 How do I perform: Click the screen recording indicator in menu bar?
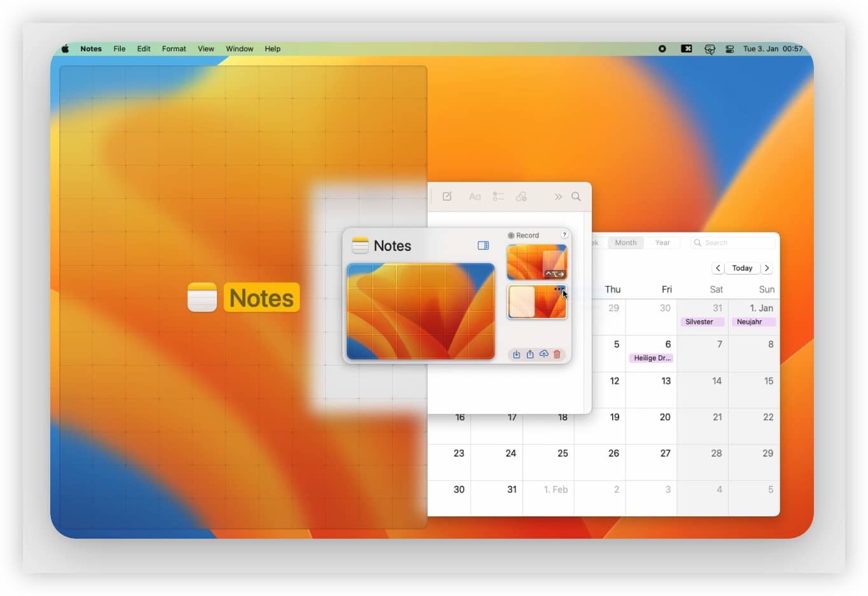(x=662, y=48)
